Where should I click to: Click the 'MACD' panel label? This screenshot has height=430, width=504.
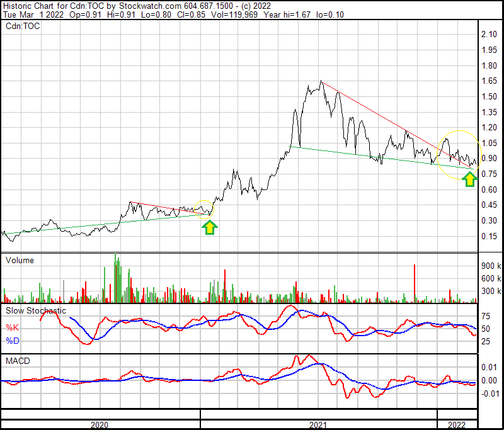click(x=18, y=361)
